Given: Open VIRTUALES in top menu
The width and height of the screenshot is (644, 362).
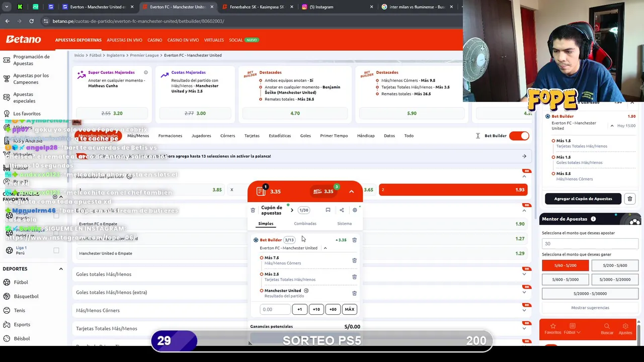Looking at the screenshot, I should tap(214, 40).
